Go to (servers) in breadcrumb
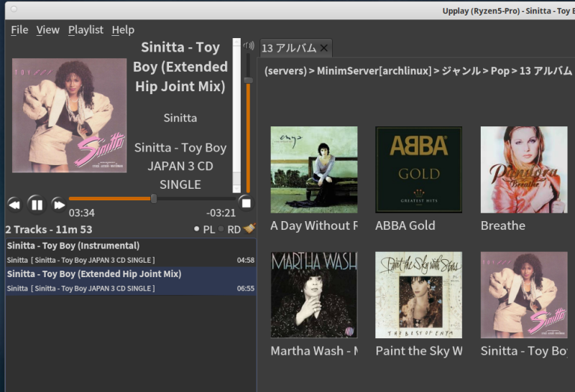575x392 pixels. pos(285,70)
